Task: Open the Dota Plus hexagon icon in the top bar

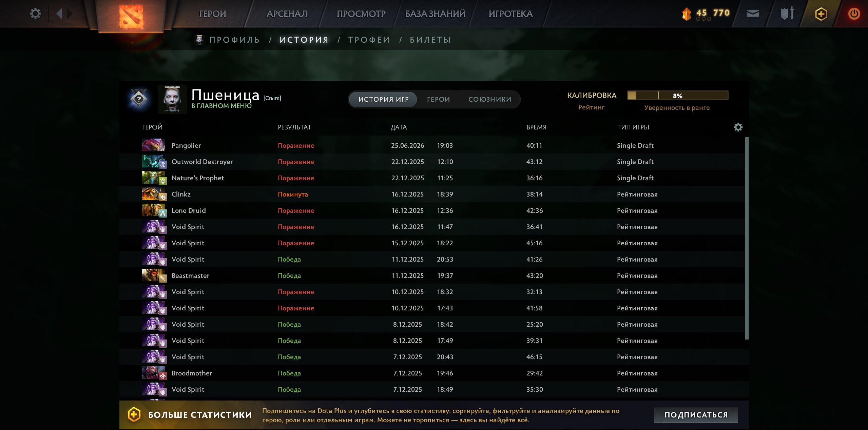Action: pos(821,14)
